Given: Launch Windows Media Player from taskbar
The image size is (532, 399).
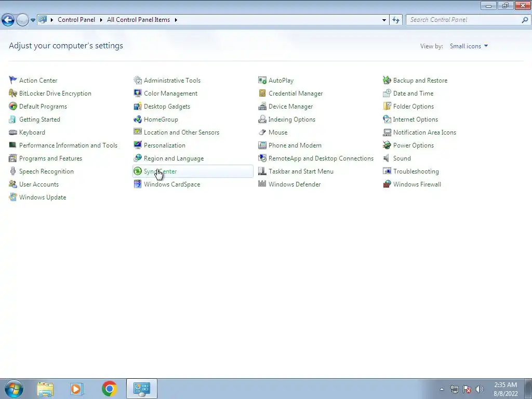Looking at the screenshot, I should coord(76,389).
